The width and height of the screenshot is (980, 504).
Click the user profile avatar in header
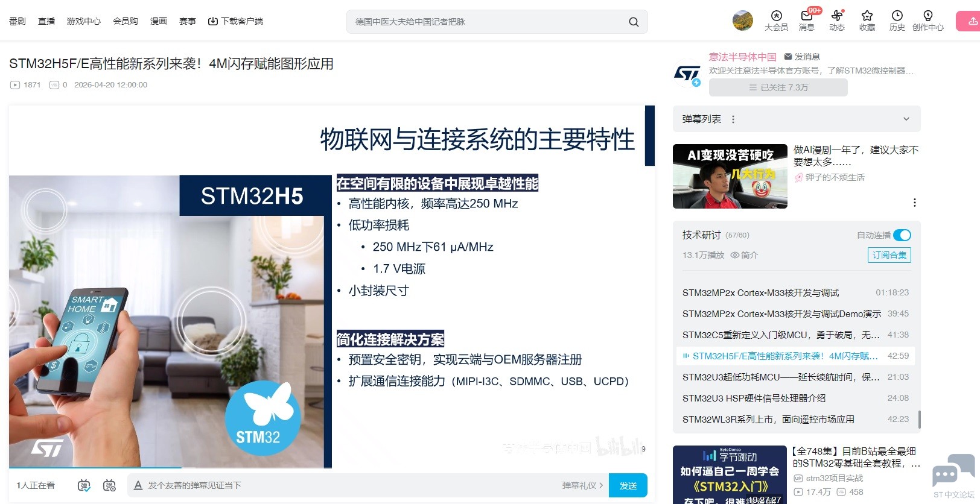(x=743, y=20)
